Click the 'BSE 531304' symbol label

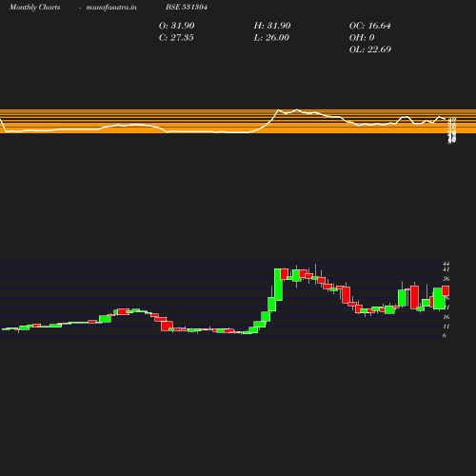pos(187,7)
